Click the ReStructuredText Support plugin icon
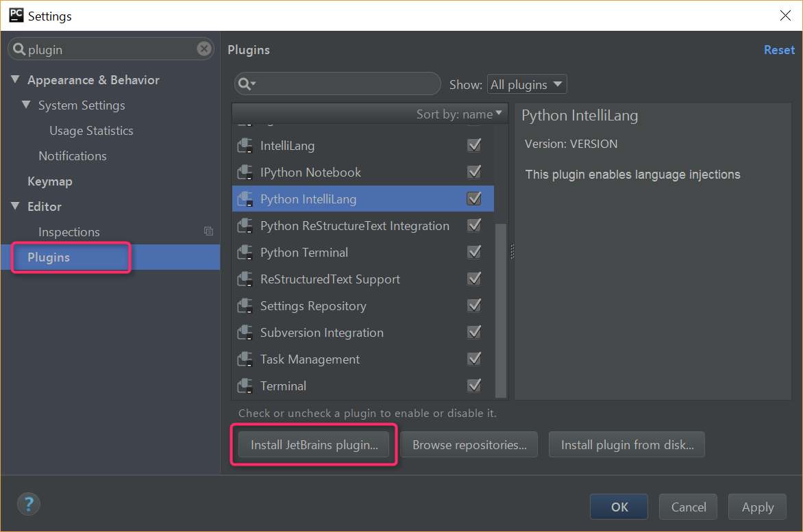The width and height of the screenshot is (803, 532). click(x=245, y=279)
